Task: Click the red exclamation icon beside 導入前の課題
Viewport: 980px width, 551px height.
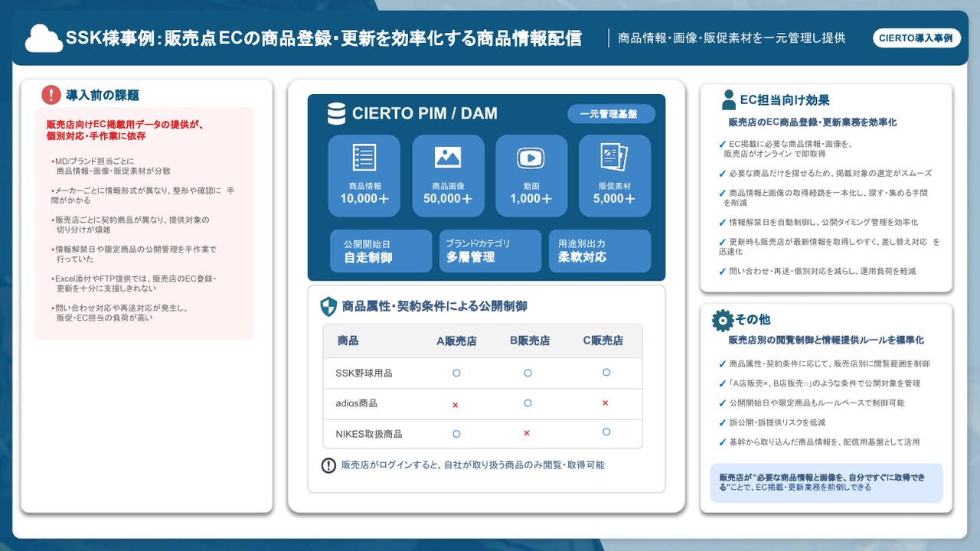Action: point(51,95)
